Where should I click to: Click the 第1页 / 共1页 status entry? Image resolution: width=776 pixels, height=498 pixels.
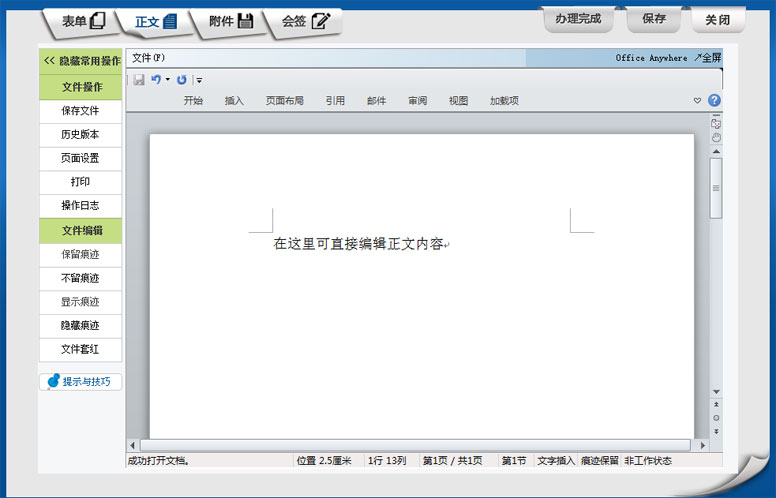click(x=452, y=461)
